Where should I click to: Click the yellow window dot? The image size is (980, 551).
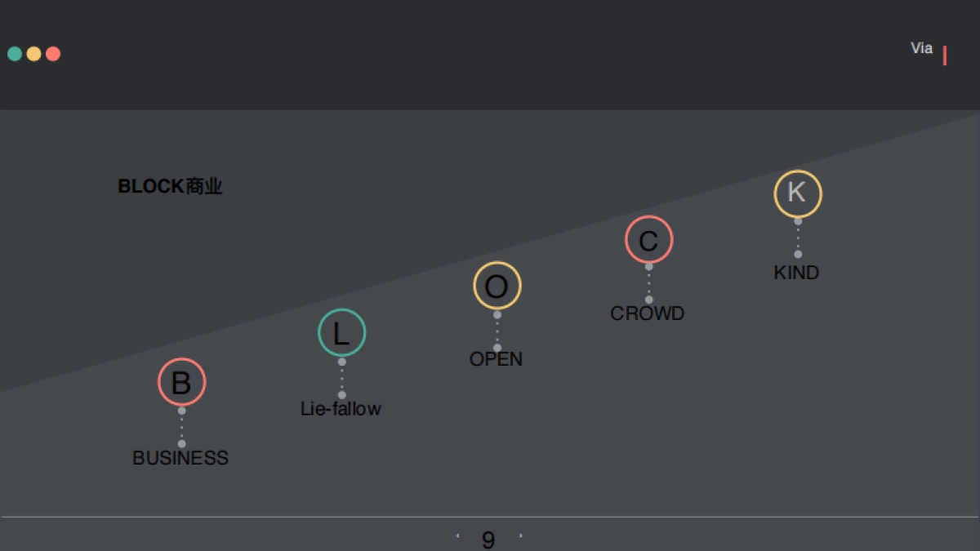(x=33, y=54)
